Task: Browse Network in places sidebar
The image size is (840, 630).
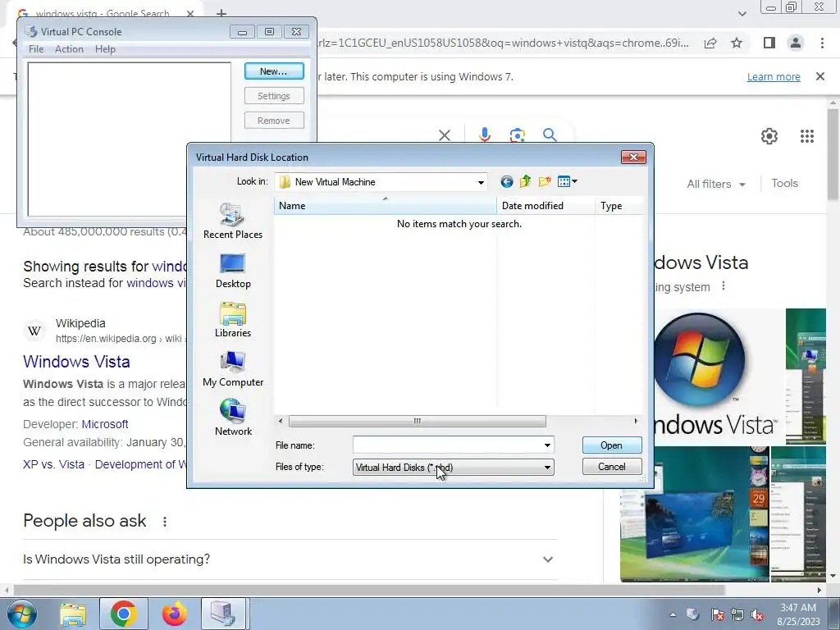Action: [x=233, y=418]
